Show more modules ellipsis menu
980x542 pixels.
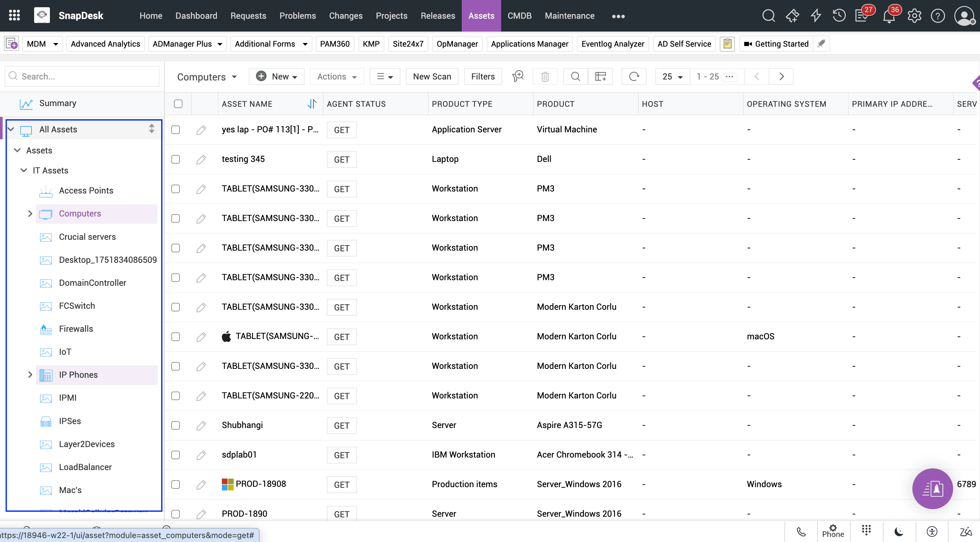618,16
